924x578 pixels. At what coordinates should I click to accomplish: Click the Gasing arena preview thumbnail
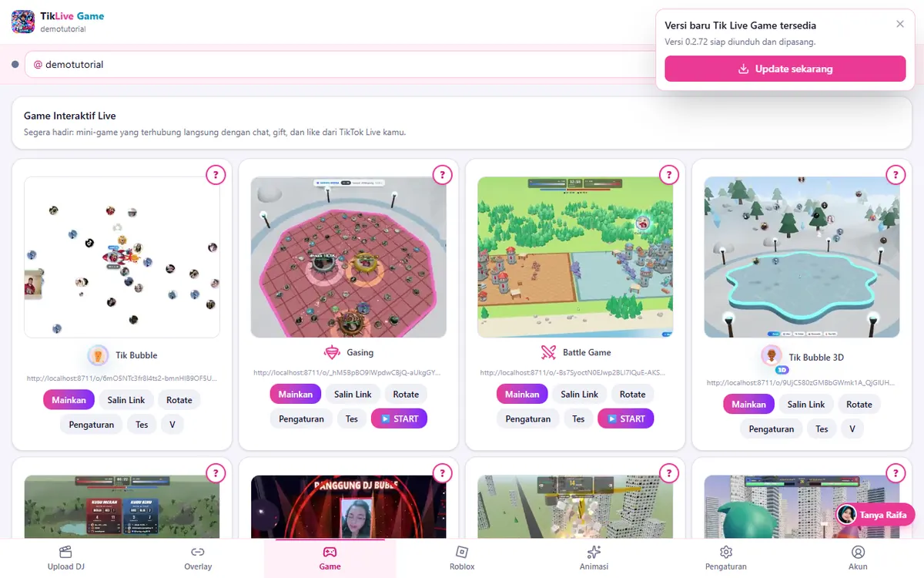point(349,257)
